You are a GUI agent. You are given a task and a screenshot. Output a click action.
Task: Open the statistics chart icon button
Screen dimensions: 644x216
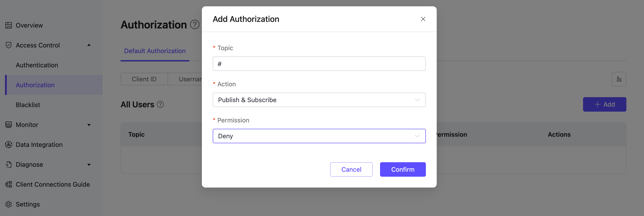pos(619,79)
